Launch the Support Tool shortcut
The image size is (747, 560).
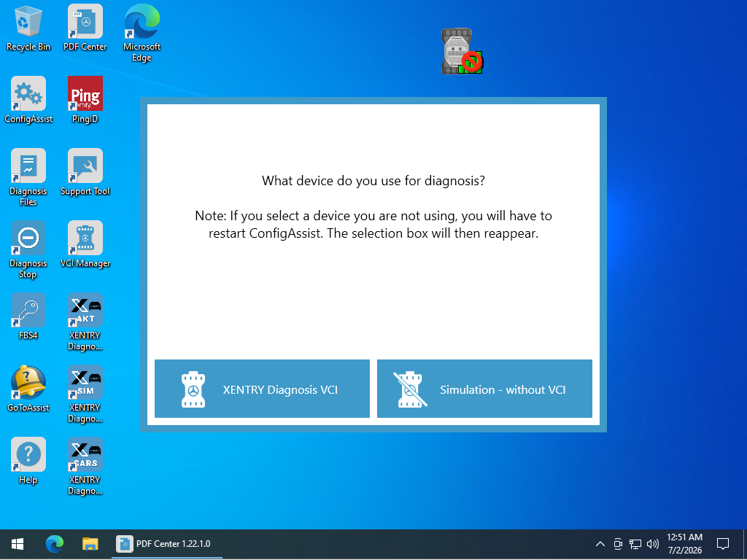(85, 172)
